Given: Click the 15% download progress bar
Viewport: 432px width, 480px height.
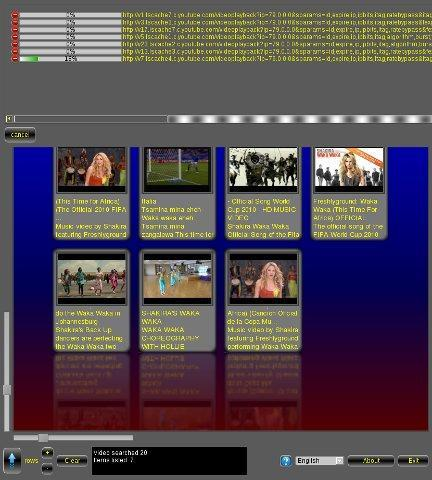Looking at the screenshot, I should (70, 59).
